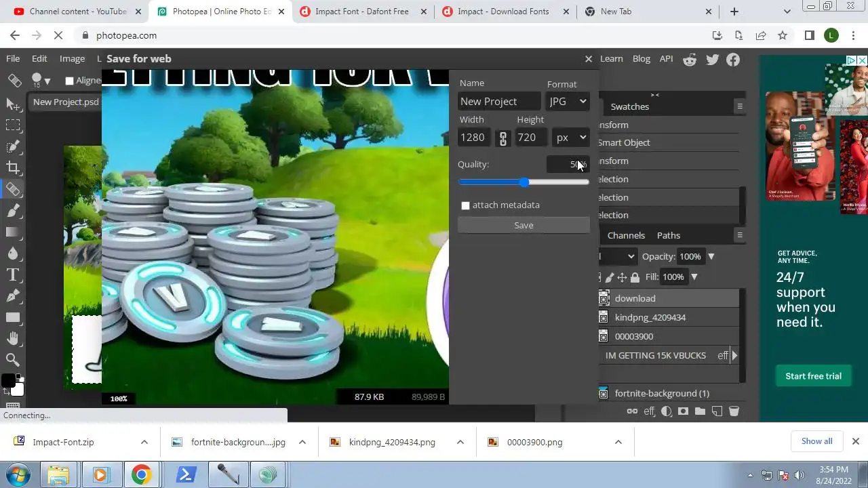
Task: Open the API link
Action: coord(667,59)
